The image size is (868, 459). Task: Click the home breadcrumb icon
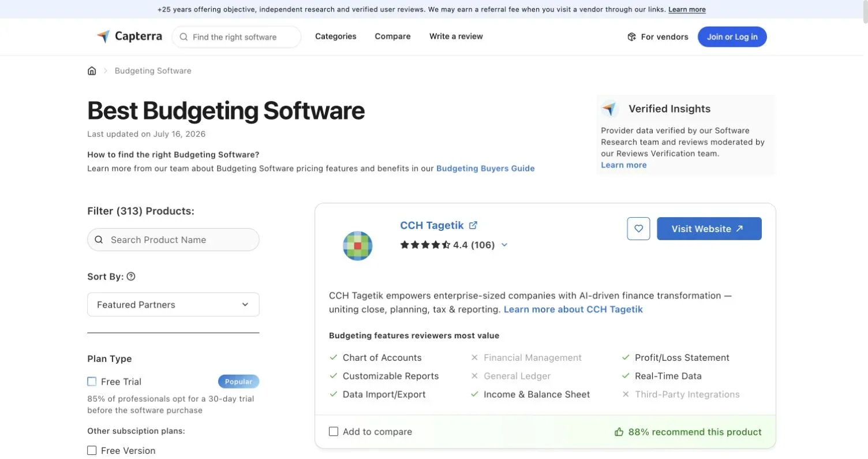(x=92, y=70)
